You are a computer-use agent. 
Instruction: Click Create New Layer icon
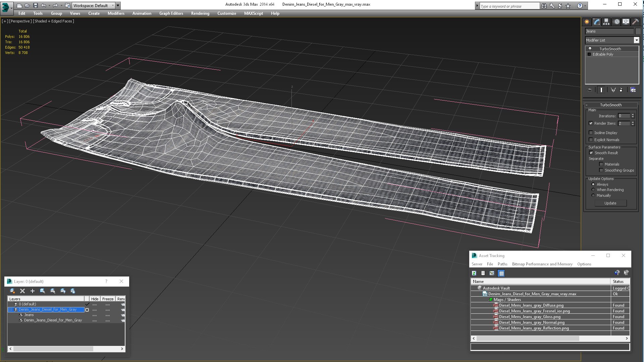click(x=12, y=291)
